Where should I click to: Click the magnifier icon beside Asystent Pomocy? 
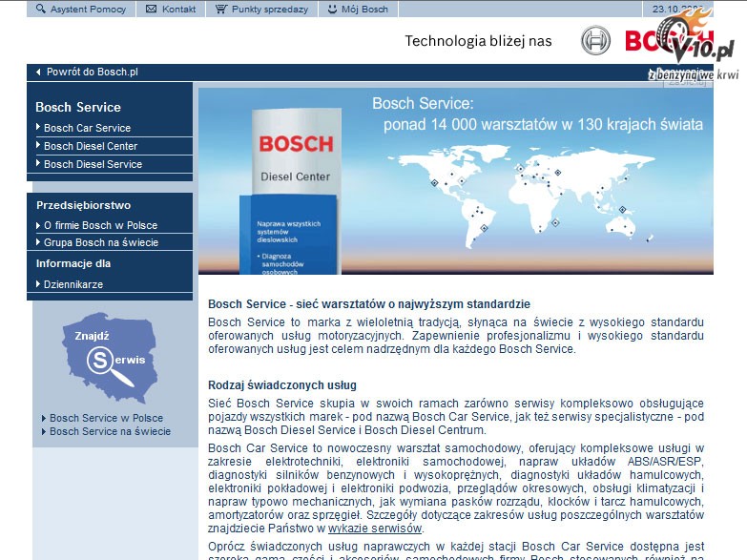tap(40, 9)
